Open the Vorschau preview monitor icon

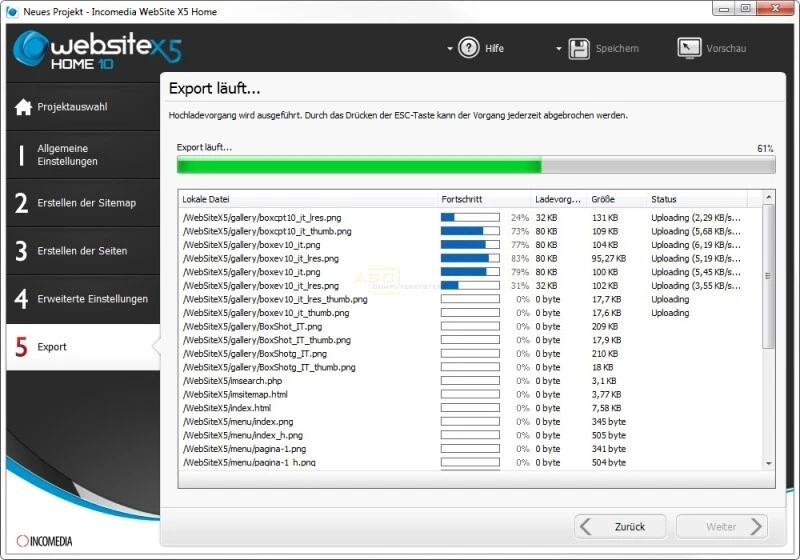[x=689, y=48]
